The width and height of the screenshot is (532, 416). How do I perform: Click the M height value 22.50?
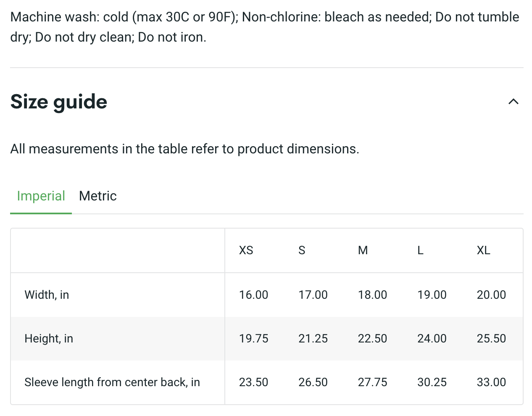[x=372, y=339]
